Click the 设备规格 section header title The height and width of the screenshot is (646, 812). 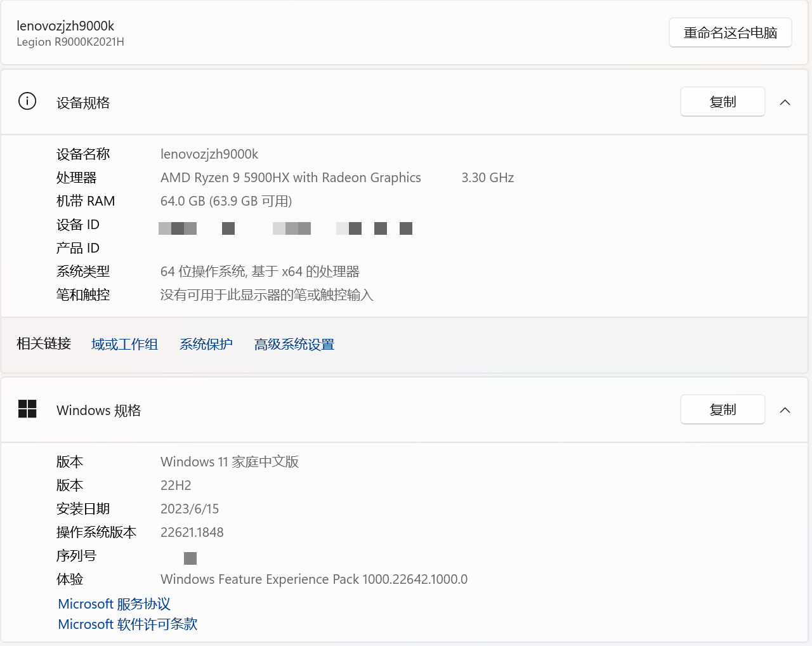[x=83, y=103]
